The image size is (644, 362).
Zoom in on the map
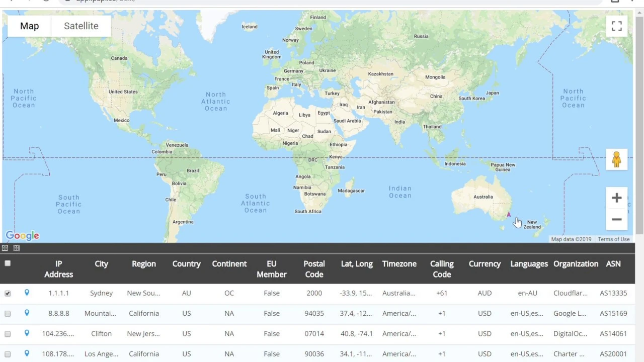[x=616, y=198]
